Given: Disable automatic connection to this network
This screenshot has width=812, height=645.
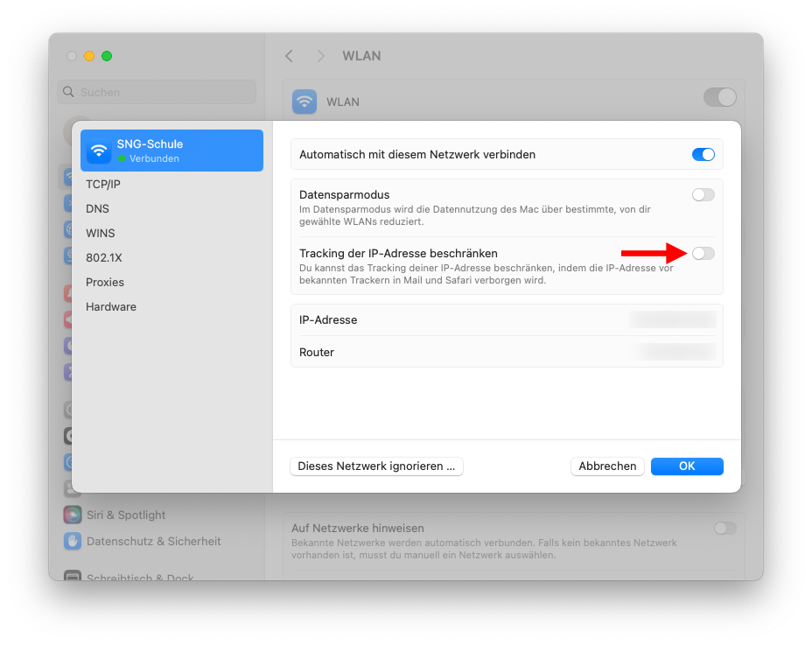Looking at the screenshot, I should point(703,155).
